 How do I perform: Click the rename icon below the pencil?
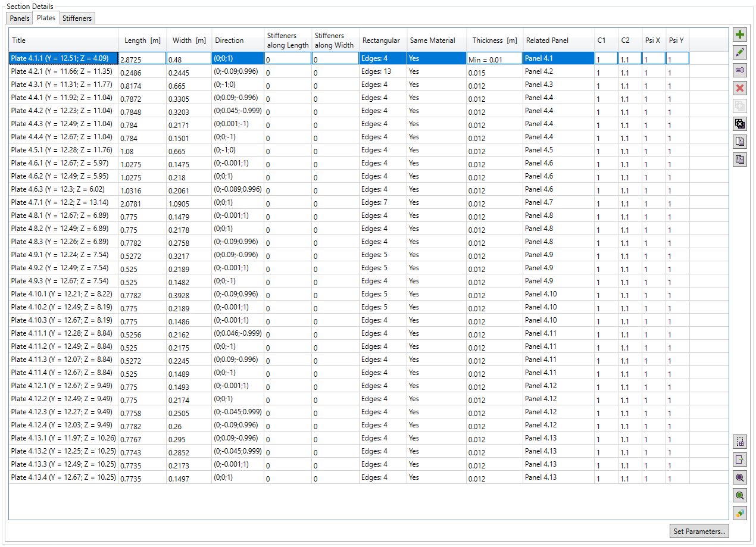coord(740,71)
